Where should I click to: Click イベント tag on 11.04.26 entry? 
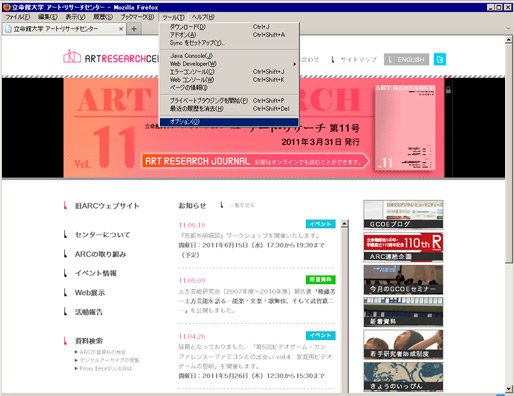[x=321, y=335]
